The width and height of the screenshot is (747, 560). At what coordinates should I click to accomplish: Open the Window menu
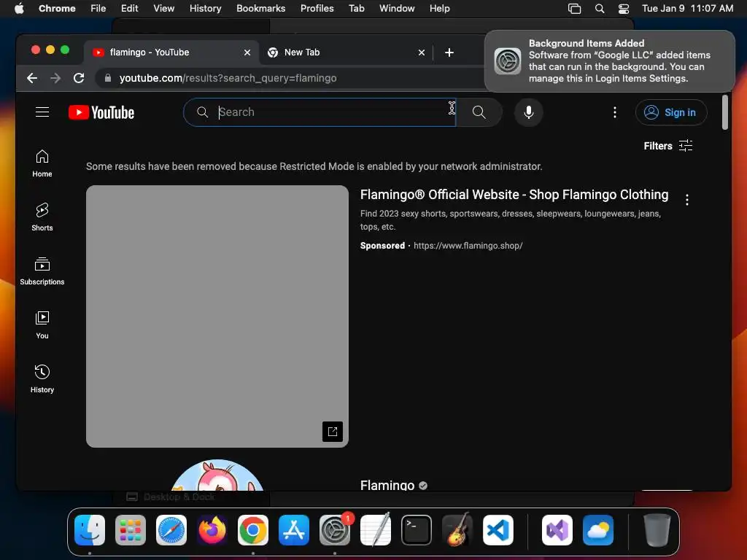397,9
